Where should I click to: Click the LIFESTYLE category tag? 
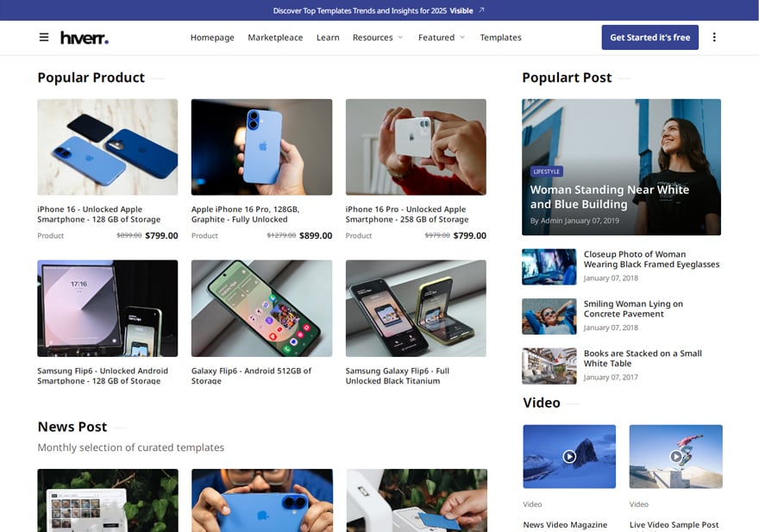pyautogui.click(x=546, y=172)
